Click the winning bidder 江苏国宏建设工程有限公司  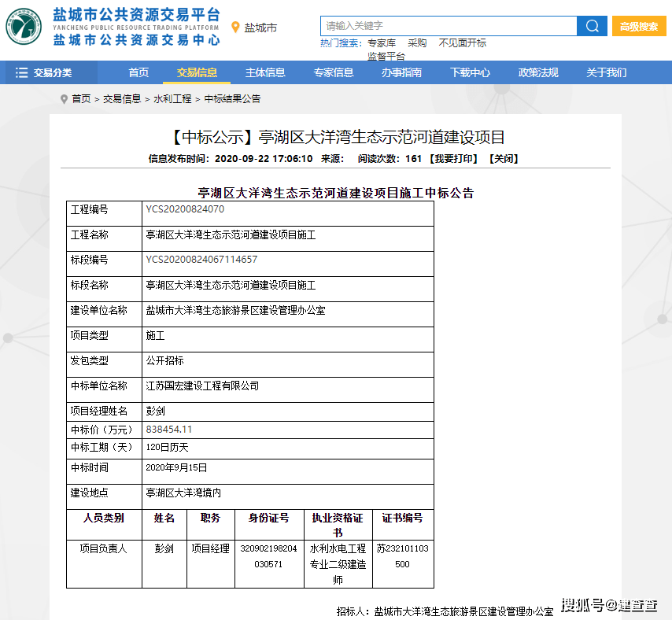click(202, 386)
